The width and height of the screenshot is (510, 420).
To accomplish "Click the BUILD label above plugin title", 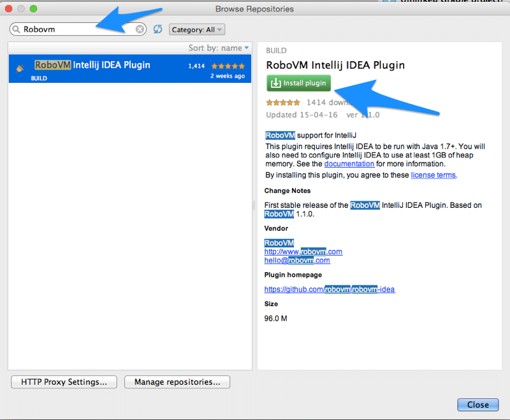I will point(276,51).
